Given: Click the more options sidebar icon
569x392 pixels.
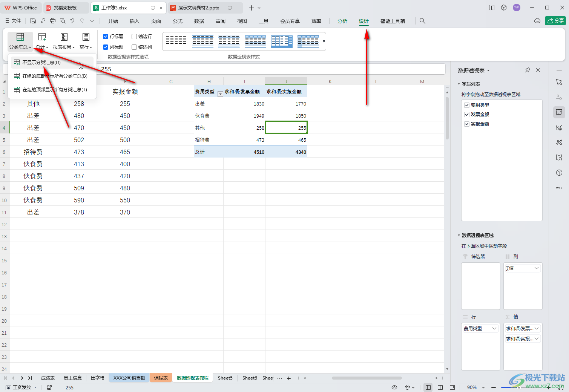Looking at the screenshot, I should click(x=559, y=188).
